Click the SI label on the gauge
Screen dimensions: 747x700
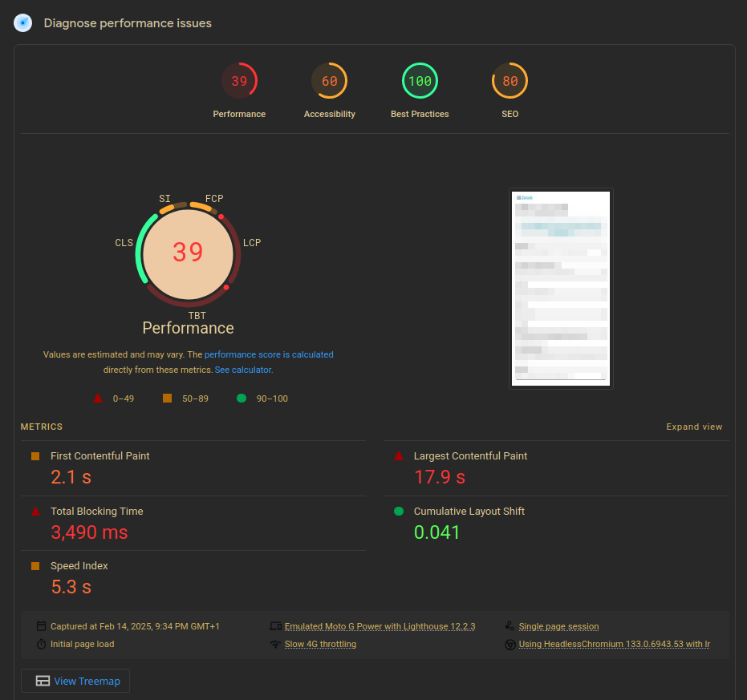164,199
